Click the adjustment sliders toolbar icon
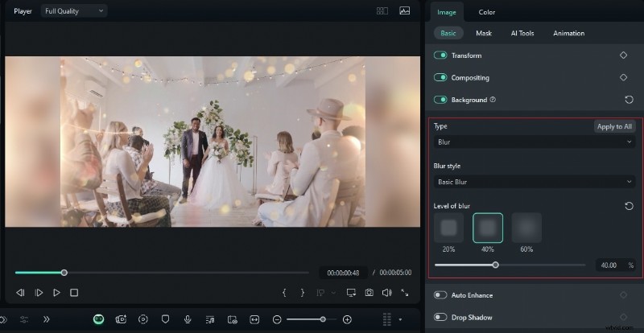The width and height of the screenshot is (644, 333). [24, 319]
